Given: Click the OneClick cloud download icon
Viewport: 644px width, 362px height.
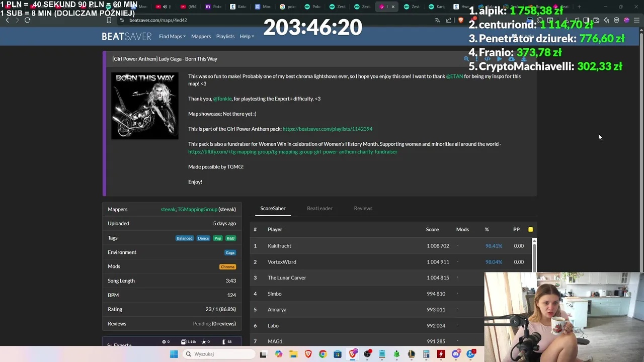Looking at the screenshot, I should [x=511, y=59].
